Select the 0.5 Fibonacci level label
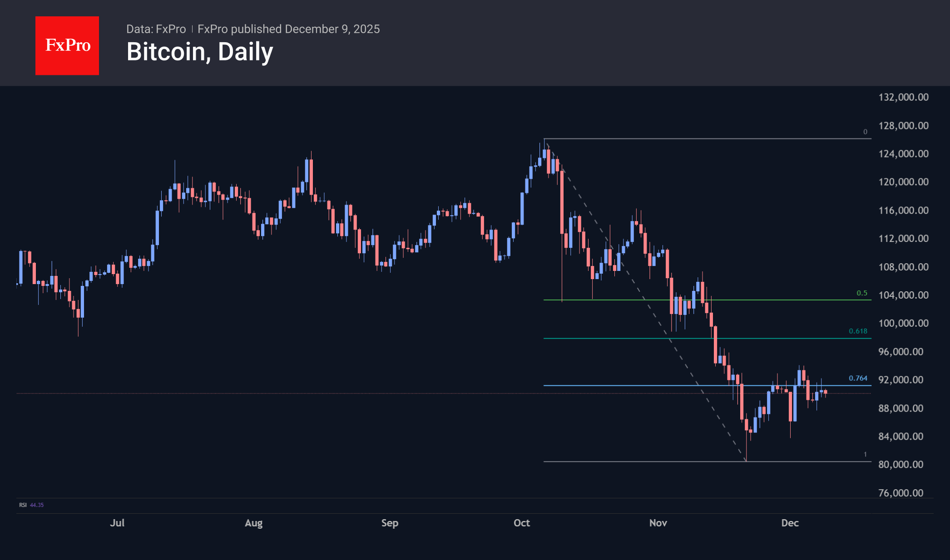Image resolution: width=950 pixels, height=560 pixels. coord(861,293)
